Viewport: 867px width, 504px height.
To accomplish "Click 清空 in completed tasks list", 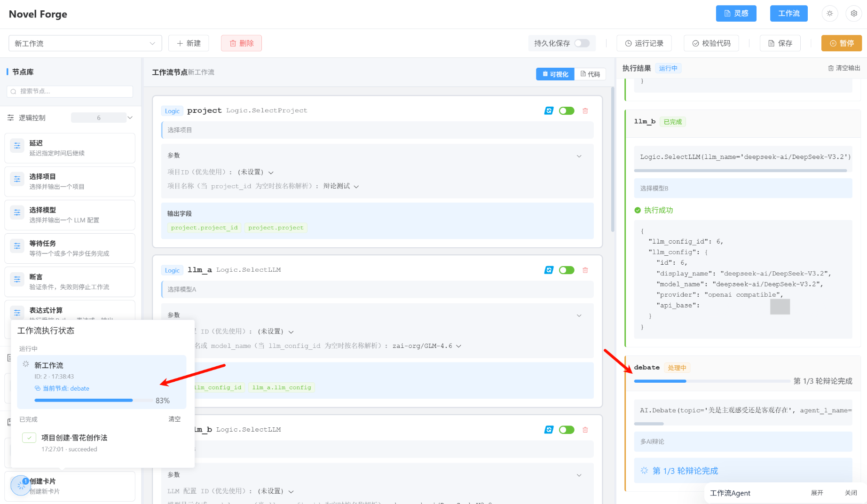I will [x=174, y=419].
